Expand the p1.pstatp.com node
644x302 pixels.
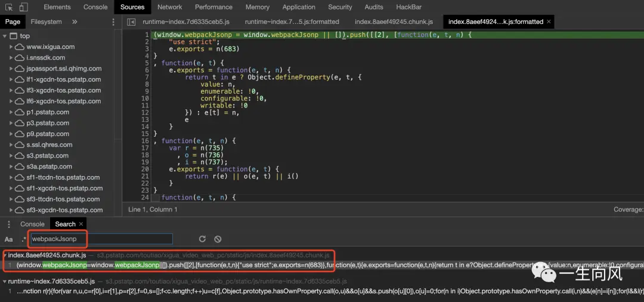11,112
